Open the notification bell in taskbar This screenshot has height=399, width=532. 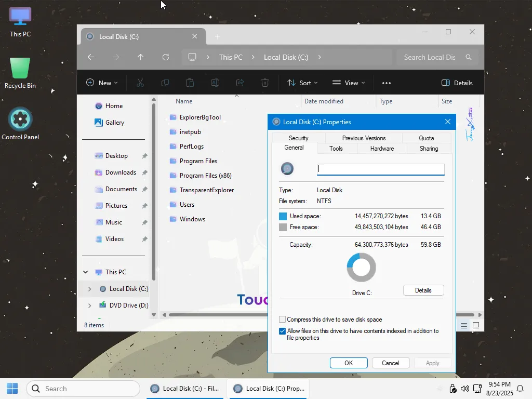pos(520,389)
